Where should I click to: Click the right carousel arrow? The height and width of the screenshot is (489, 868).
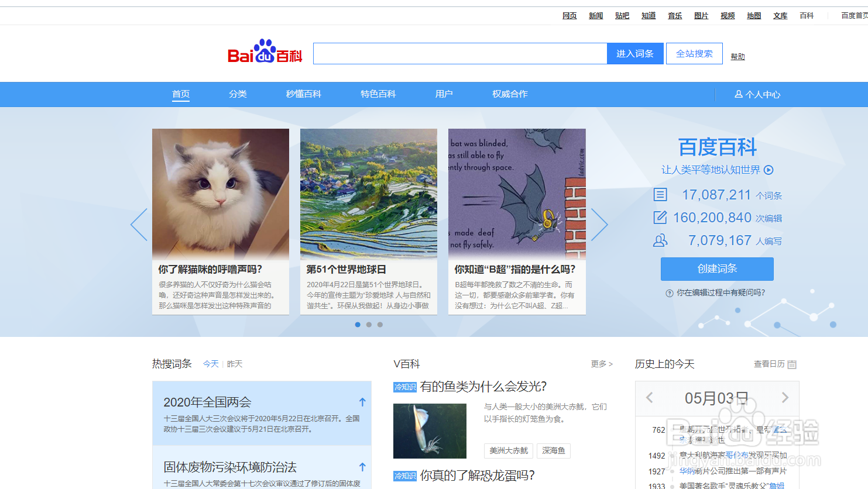coord(599,225)
